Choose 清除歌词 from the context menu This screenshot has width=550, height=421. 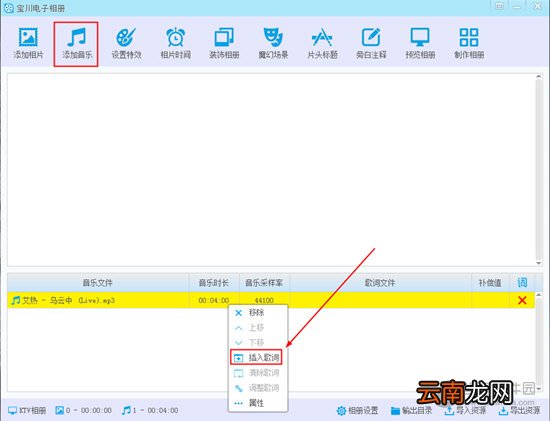(x=258, y=373)
